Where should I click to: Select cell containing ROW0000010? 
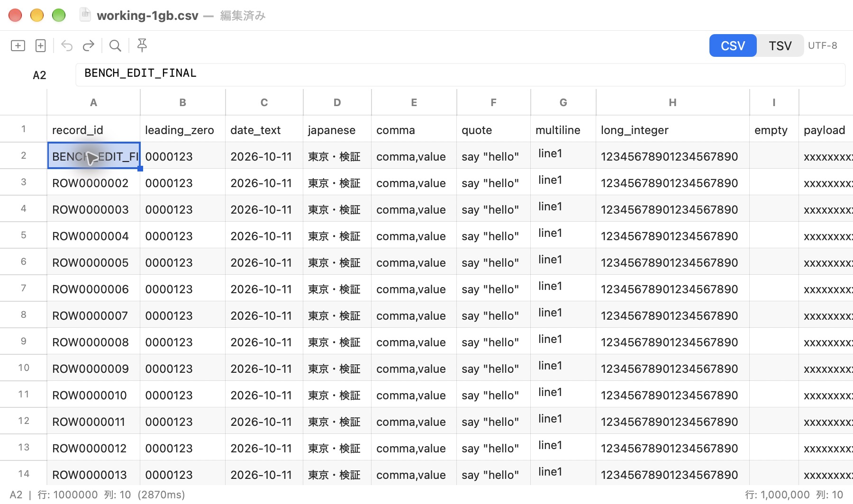(x=93, y=395)
